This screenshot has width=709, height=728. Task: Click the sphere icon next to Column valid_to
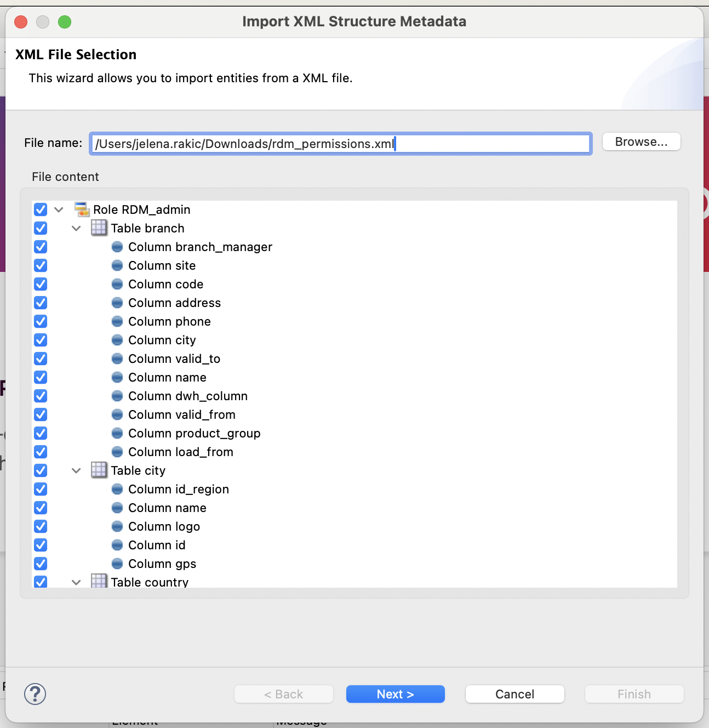pos(117,359)
